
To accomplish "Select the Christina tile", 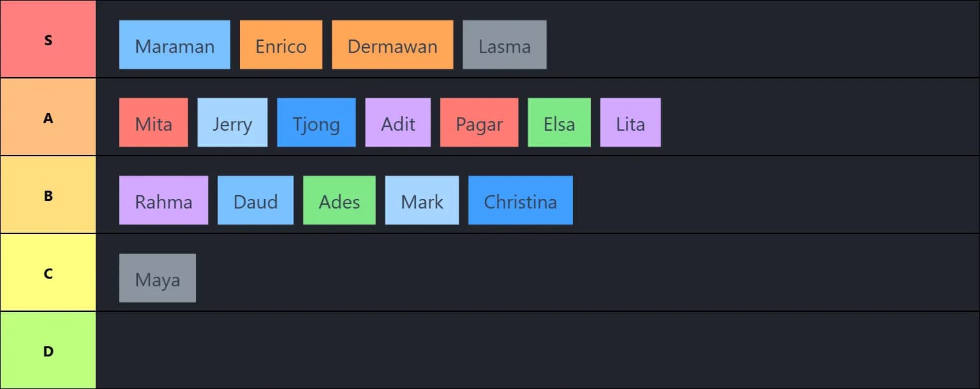I will tap(520, 200).
